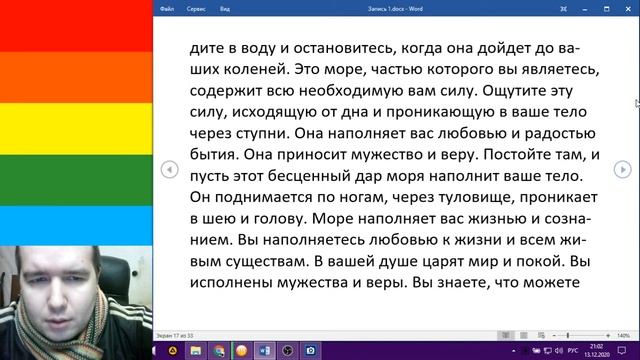The image size is (640, 360).
Task: Switch to Read Mode view in status bar
Action: tap(506, 336)
